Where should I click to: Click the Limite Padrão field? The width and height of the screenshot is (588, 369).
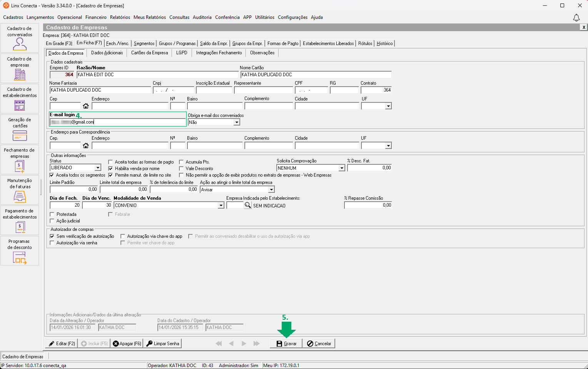[74, 189]
